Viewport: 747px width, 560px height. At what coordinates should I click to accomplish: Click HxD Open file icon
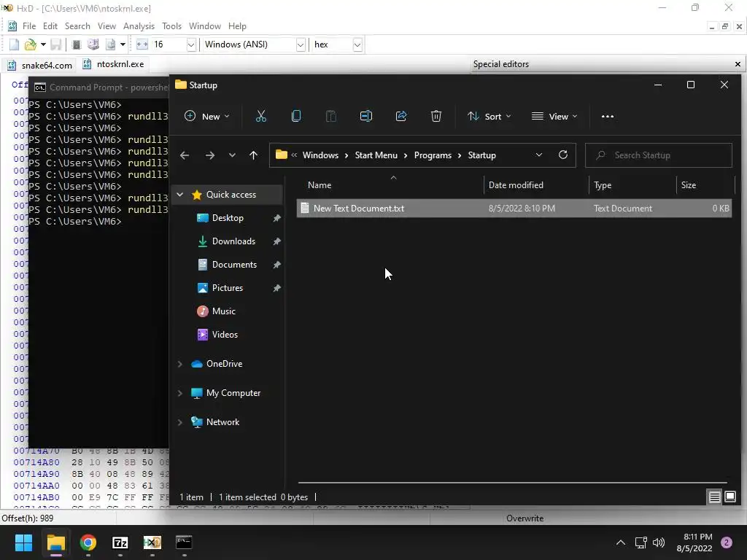[x=31, y=44]
